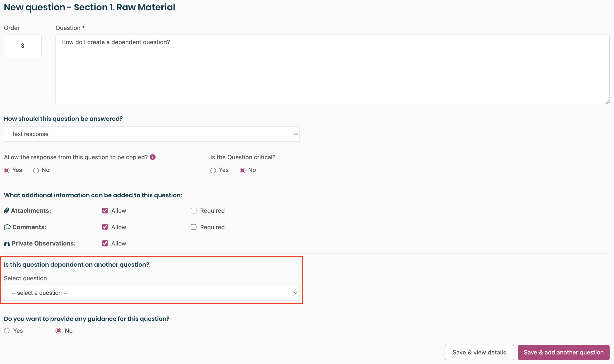Click Save & add another question

(563, 352)
